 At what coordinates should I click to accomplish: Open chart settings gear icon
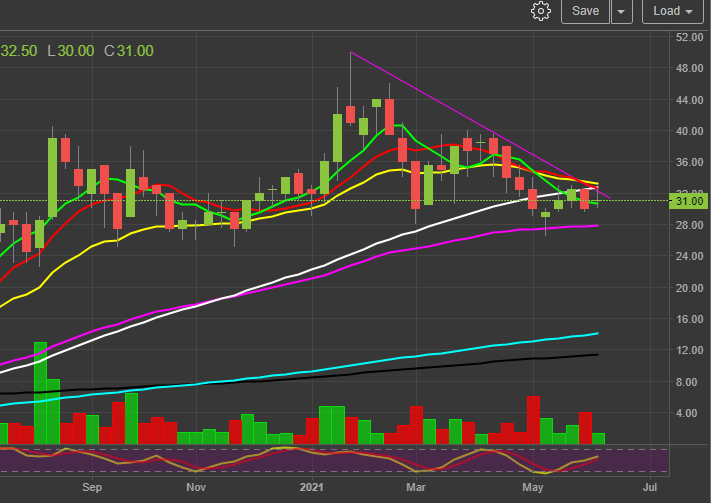[541, 11]
